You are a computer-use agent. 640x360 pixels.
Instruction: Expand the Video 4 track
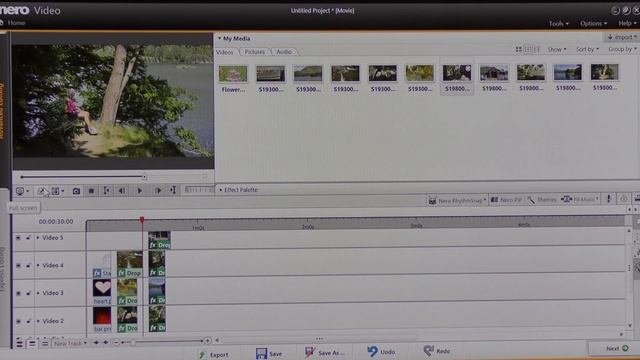38,265
